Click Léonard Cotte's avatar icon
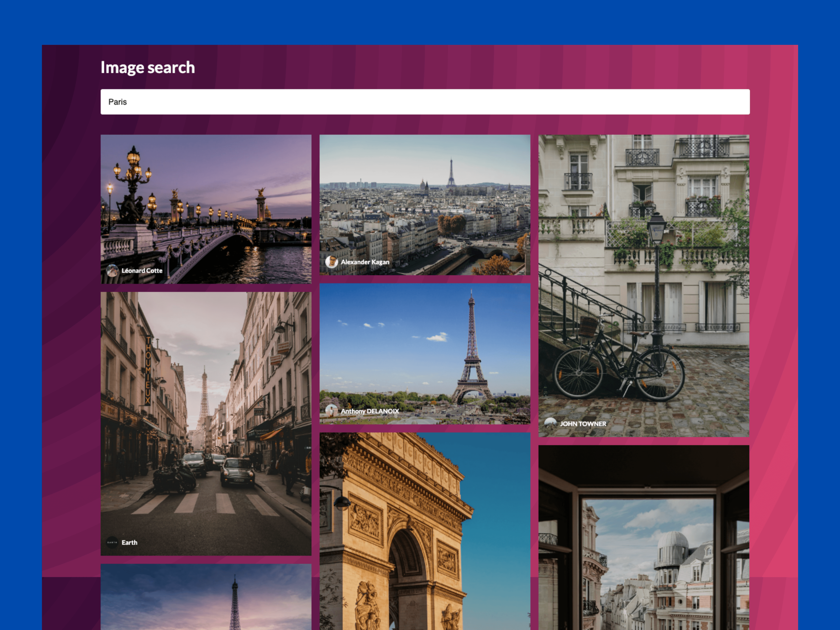Screen dimensions: 840x630 point(112,271)
